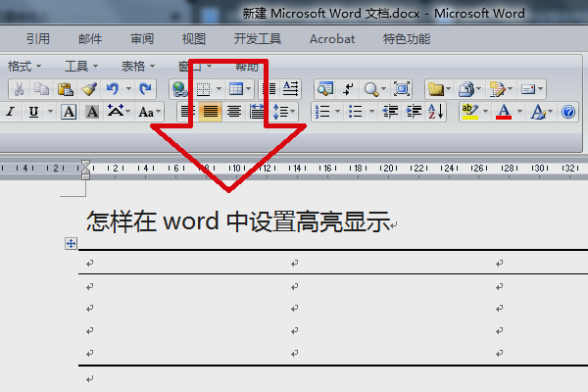Apply the yellow text highlight color
Image resolution: width=588 pixels, height=392 pixels.
(469, 112)
